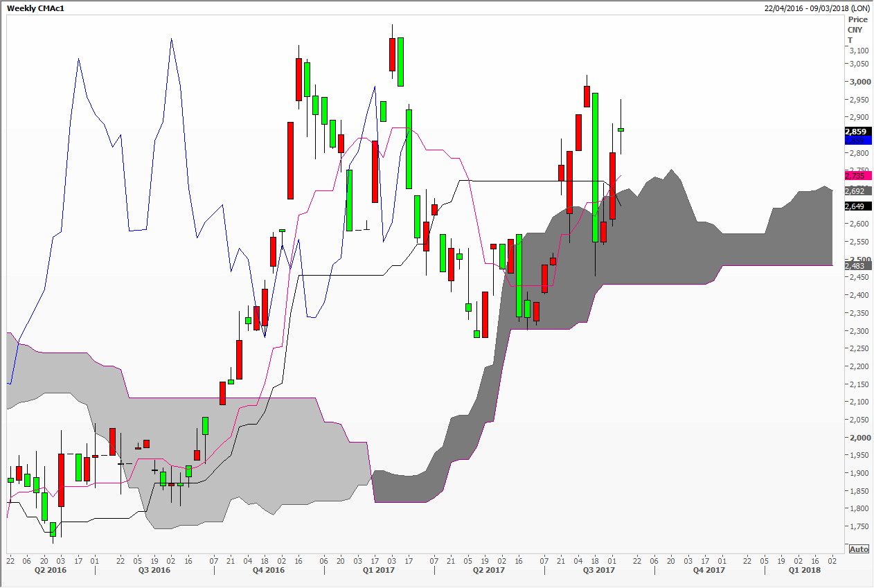Select the Q3 2017 time axis label

click(x=599, y=571)
